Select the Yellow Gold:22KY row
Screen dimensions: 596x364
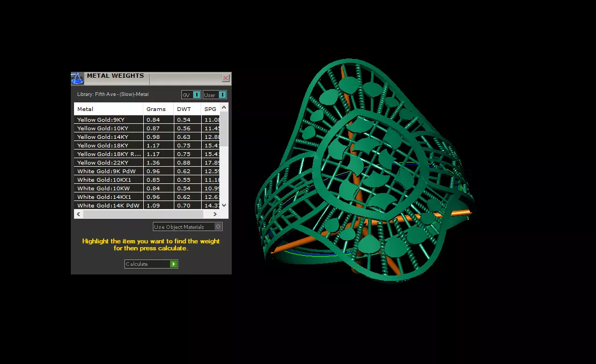click(x=146, y=162)
